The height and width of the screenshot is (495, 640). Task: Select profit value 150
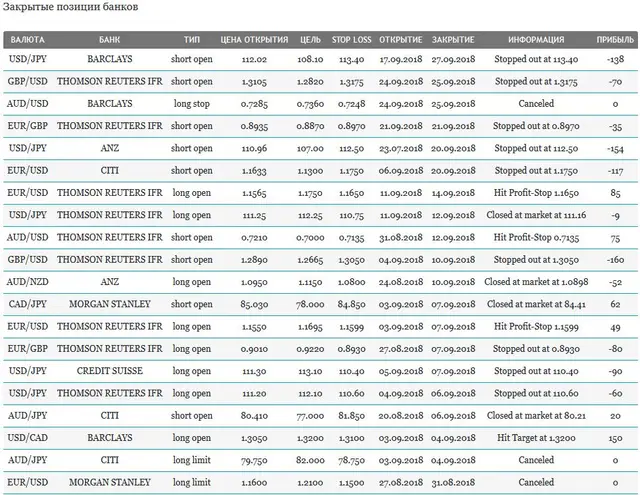615,439
